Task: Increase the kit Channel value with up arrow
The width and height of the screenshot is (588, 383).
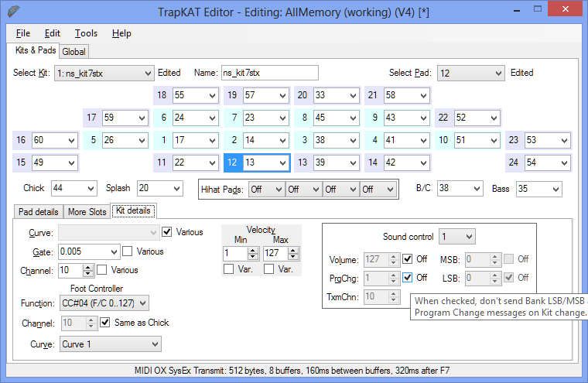Action: click(x=87, y=268)
